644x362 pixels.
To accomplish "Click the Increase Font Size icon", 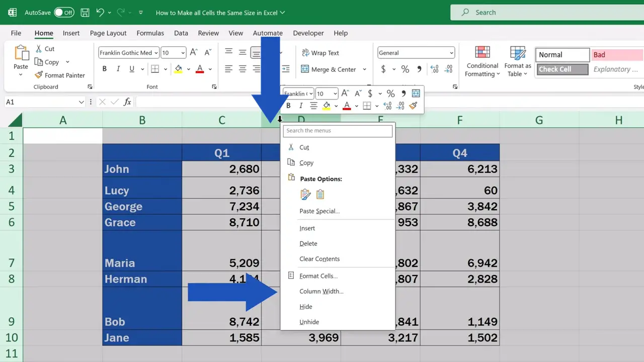I will coord(193,52).
